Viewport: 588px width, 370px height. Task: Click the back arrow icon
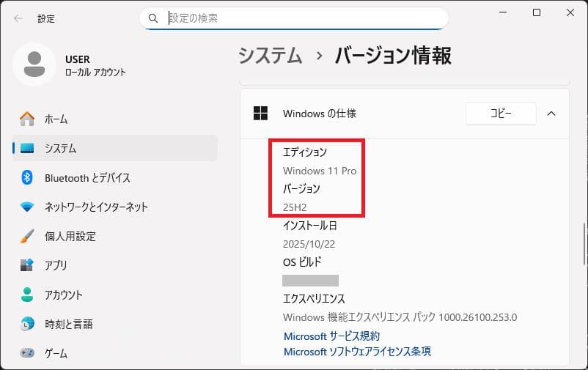pos(18,18)
